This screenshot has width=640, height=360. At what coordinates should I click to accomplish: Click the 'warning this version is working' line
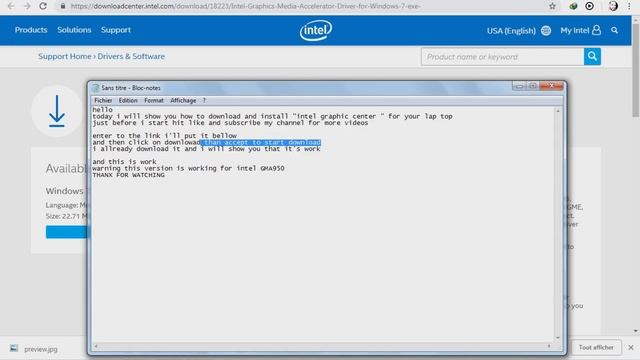pyautogui.click(x=188, y=168)
